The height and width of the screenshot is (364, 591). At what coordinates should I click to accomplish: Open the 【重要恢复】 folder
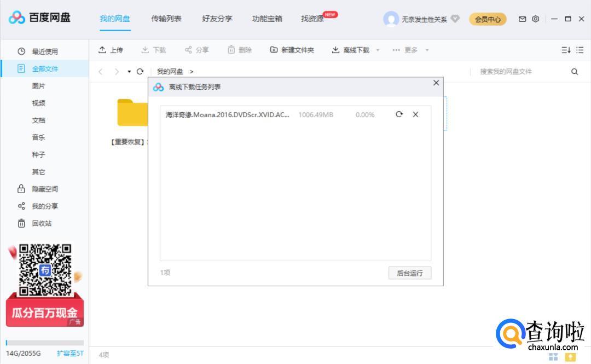[132, 113]
